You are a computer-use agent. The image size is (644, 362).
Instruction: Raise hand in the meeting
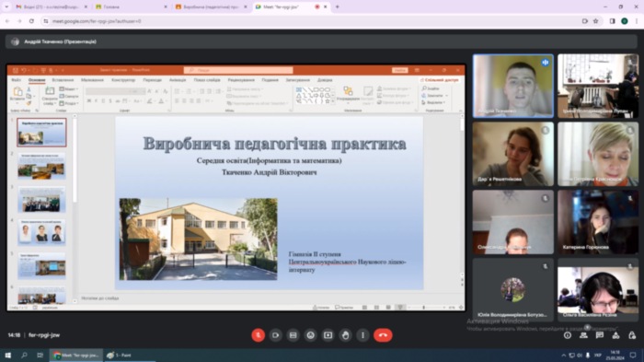pyautogui.click(x=345, y=335)
